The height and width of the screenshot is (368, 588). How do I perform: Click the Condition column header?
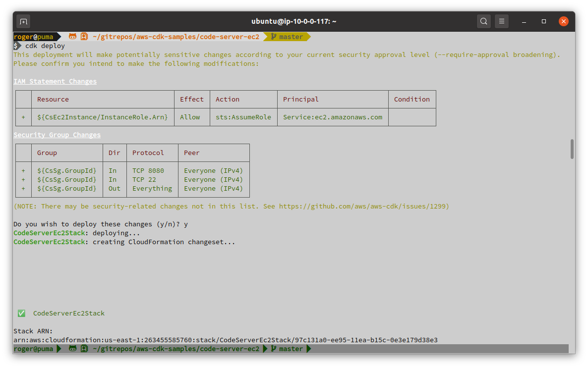[x=412, y=100]
